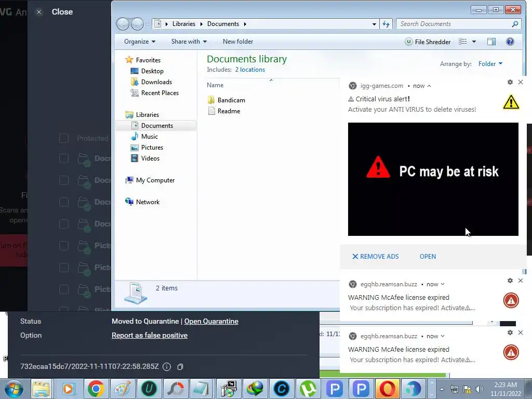Viewport: 532px width, 399px height.
Task: Tick the Protected header checkbox in AVG
Action: click(x=64, y=138)
